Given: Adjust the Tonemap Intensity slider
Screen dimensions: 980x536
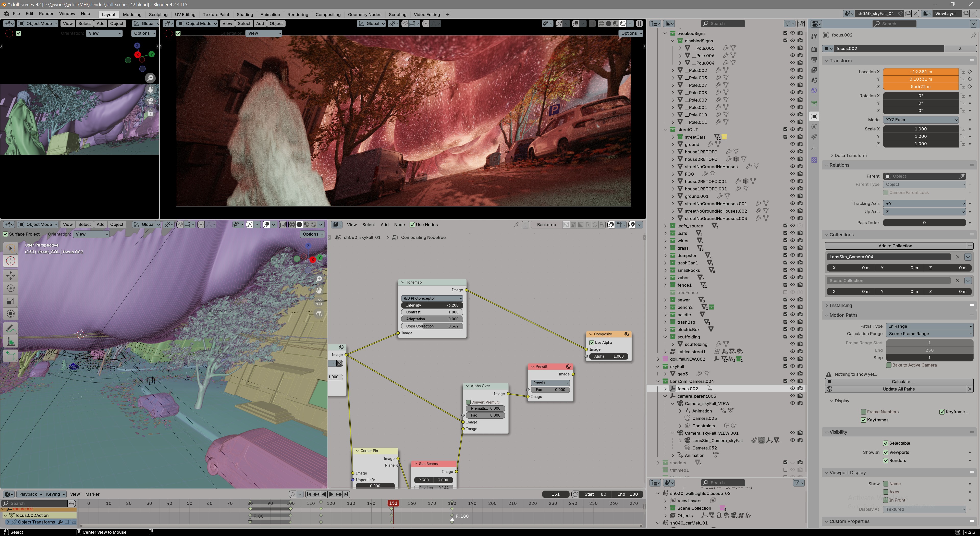Looking at the screenshot, I should coord(432,306).
